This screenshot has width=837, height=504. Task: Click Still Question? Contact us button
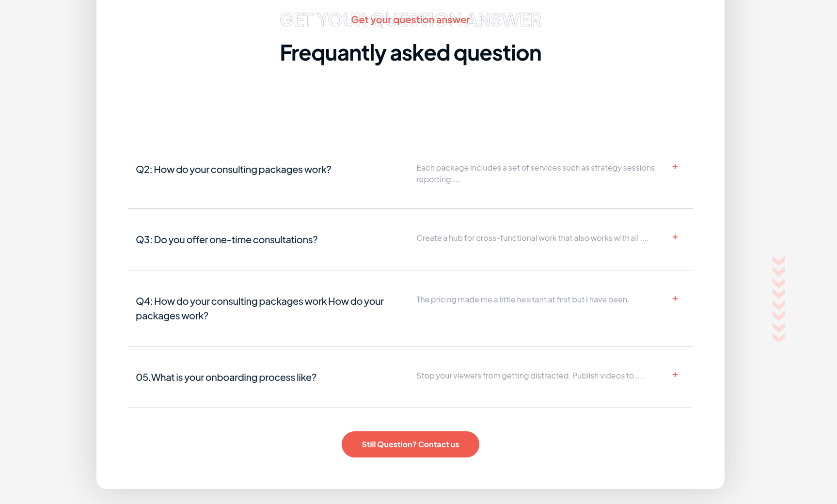[410, 444]
